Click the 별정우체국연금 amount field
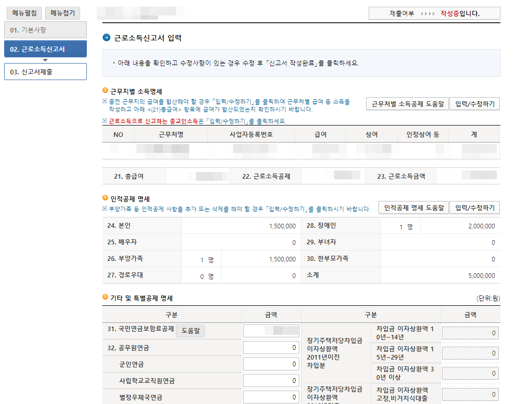This screenshot has width=532, height=404. pos(271,397)
